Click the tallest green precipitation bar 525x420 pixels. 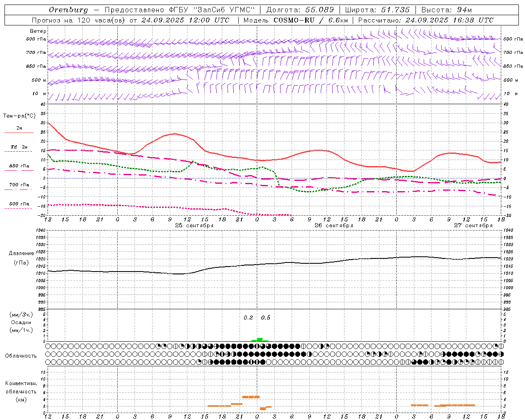260,340
